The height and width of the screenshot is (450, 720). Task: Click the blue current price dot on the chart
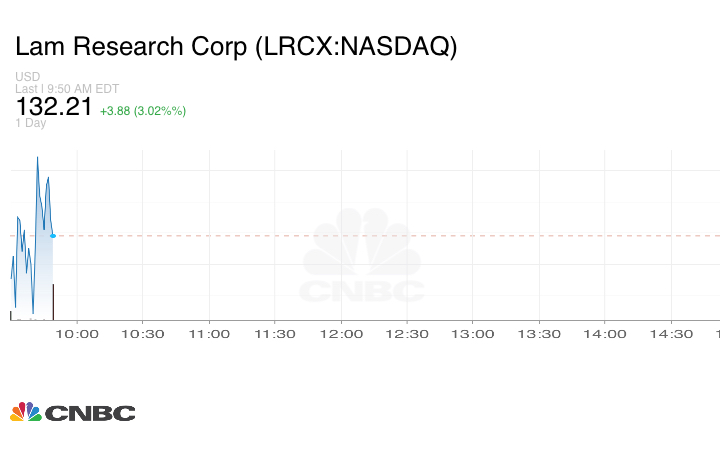tap(53, 236)
